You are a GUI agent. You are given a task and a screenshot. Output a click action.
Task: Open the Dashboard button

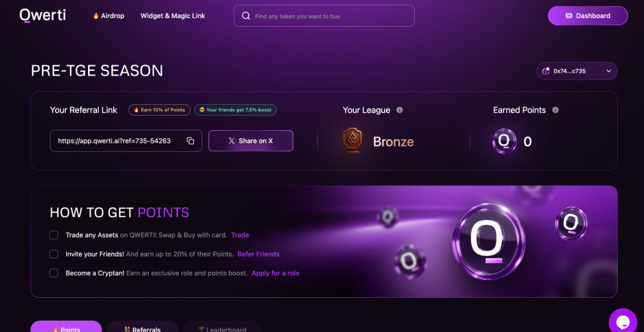click(x=588, y=16)
